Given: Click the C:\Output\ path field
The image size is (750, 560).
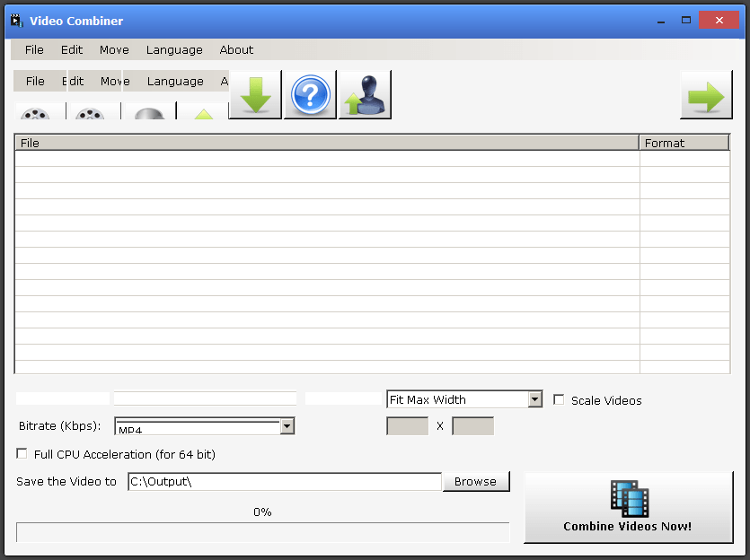Looking at the screenshot, I should coord(284,481).
